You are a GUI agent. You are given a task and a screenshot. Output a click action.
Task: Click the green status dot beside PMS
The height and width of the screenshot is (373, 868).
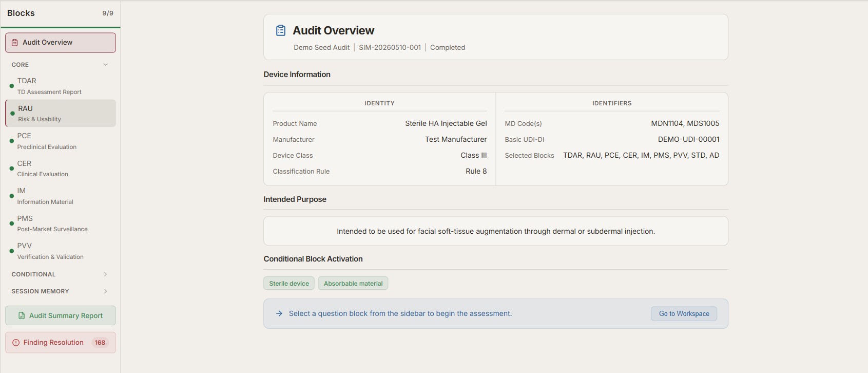(12, 223)
